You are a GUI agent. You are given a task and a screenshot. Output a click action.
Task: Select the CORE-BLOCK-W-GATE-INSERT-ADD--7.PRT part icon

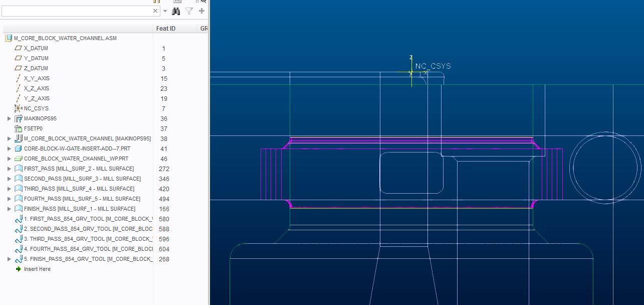pyautogui.click(x=19, y=148)
